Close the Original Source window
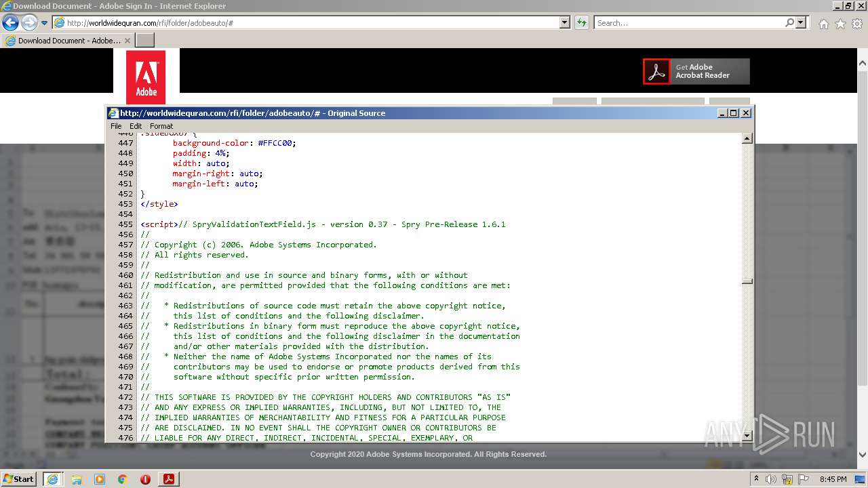 tap(746, 113)
